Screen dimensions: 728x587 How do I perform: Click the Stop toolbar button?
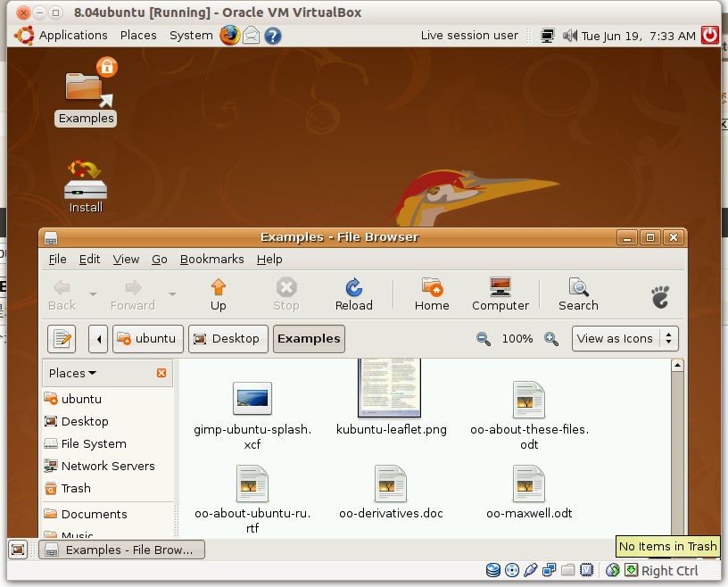(x=286, y=294)
